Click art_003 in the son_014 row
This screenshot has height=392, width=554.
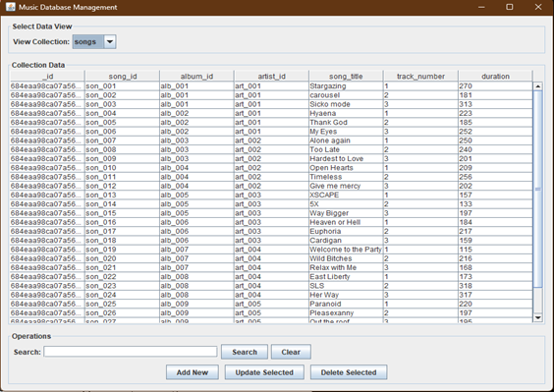271,204
